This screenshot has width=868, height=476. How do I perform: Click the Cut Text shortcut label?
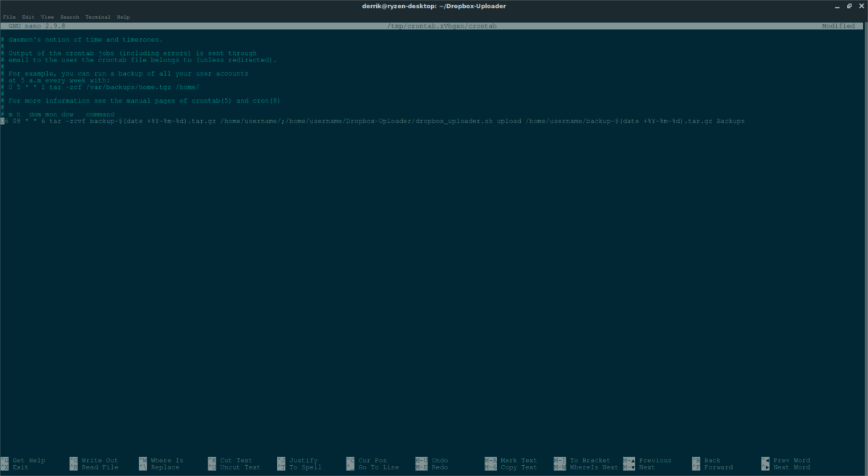point(236,460)
